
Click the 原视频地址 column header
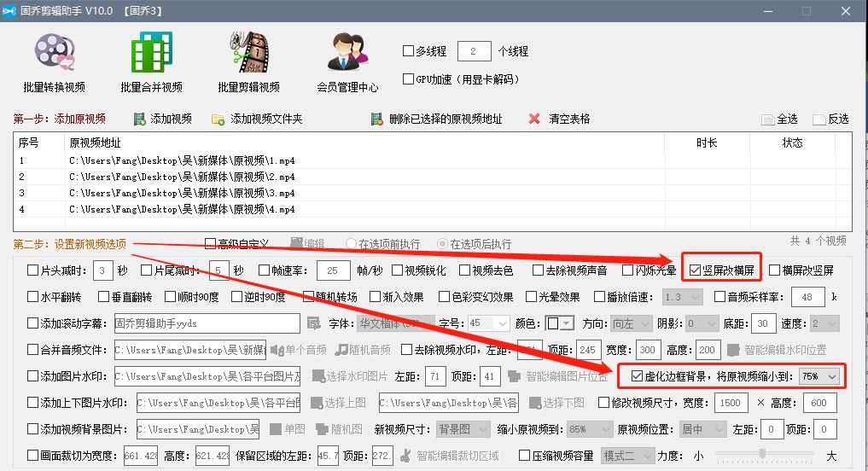tap(364, 142)
